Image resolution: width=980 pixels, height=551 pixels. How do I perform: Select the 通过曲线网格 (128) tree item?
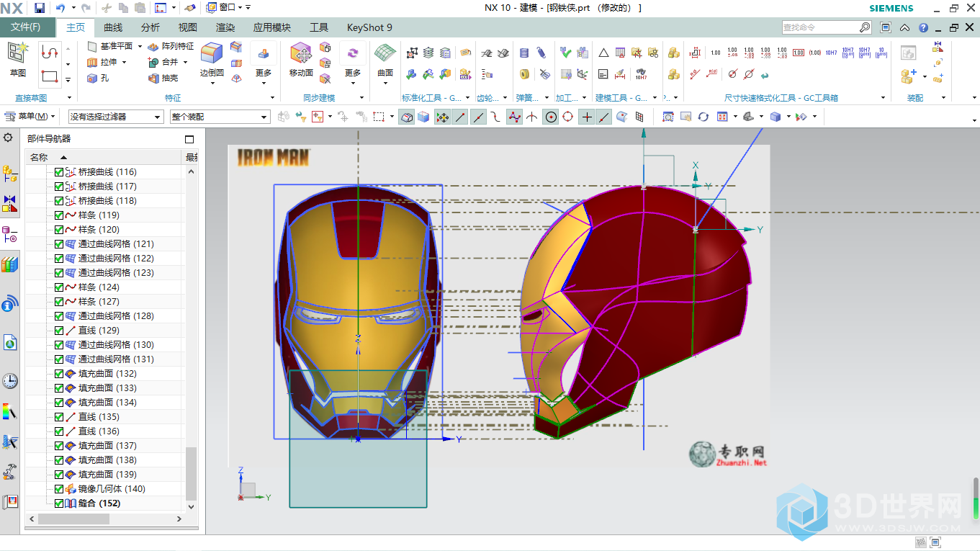(116, 316)
